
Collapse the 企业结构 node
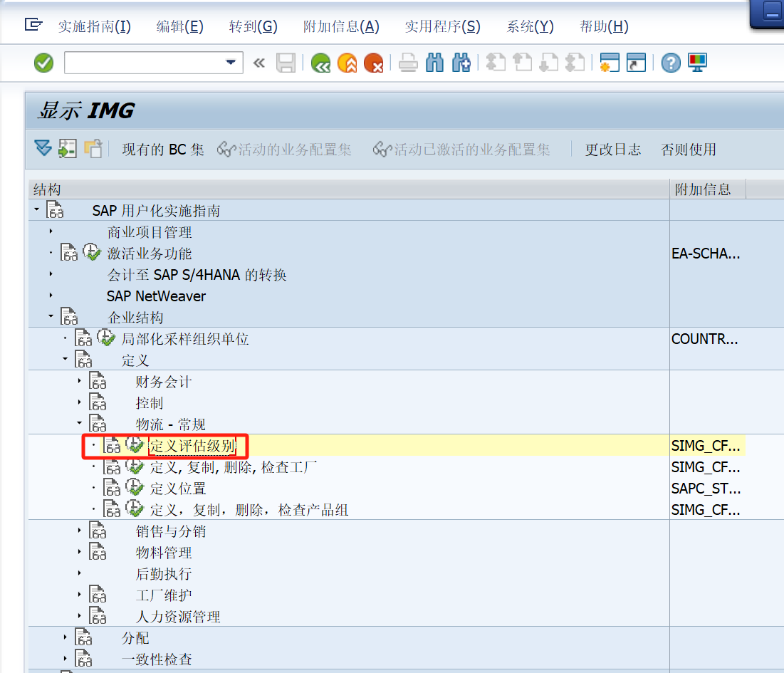(51, 316)
